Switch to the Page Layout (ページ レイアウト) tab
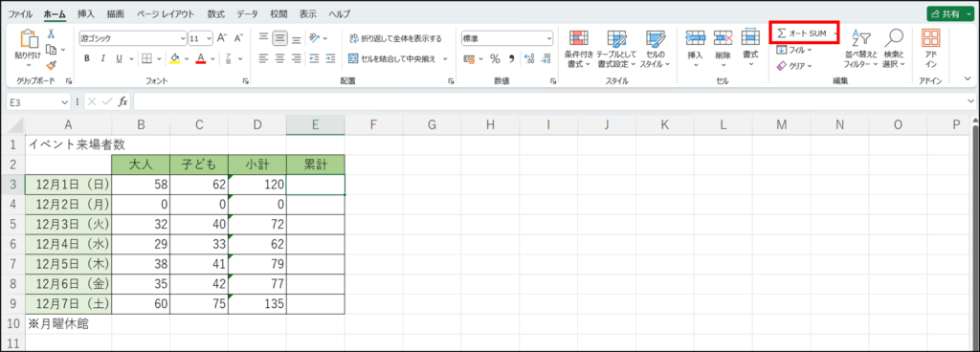Viewport: 980px width, 352px height. pos(165,13)
